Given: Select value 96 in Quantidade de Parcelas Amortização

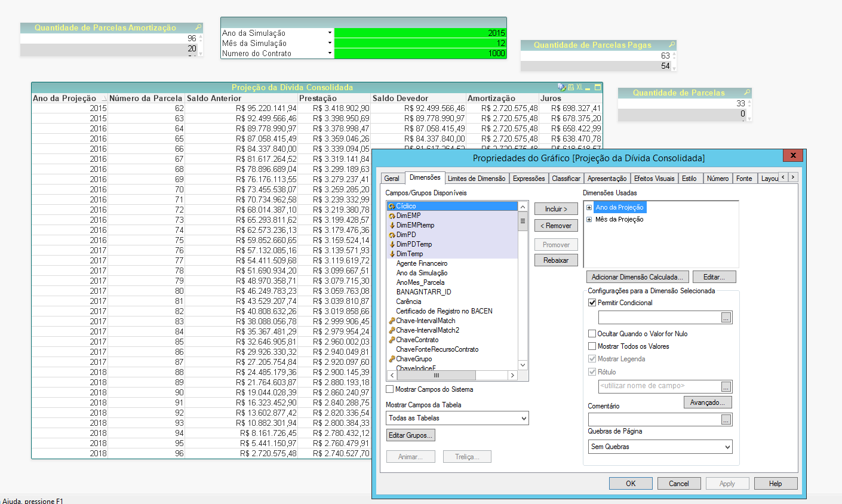Looking at the screenshot, I should click(109, 38).
